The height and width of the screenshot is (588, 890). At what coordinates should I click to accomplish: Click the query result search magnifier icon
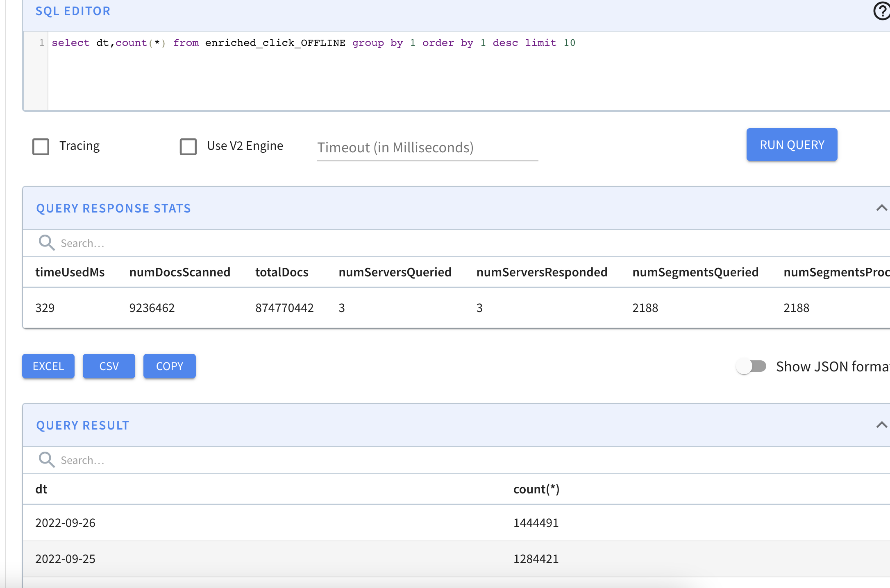pyautogui.click(x=46, y=460)
